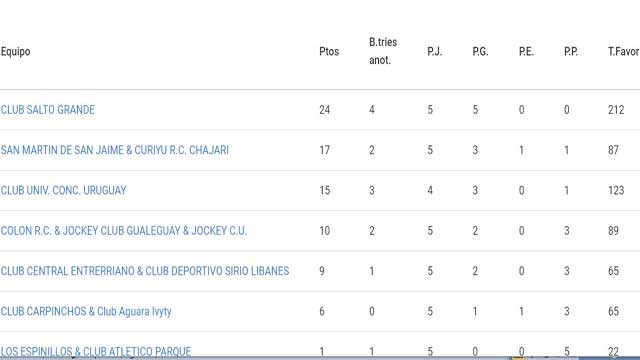
Task: Click the Equipo column header
Action: 16,52
